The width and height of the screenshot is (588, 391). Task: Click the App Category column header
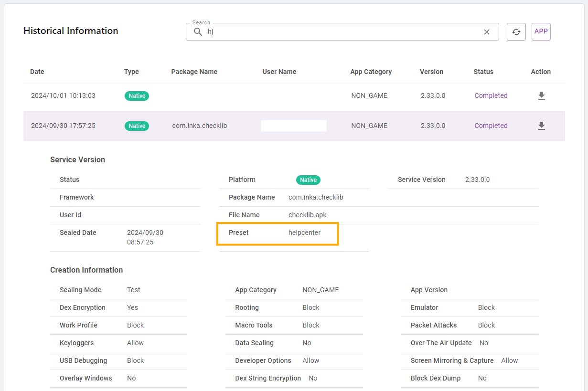tap(371, 72)
